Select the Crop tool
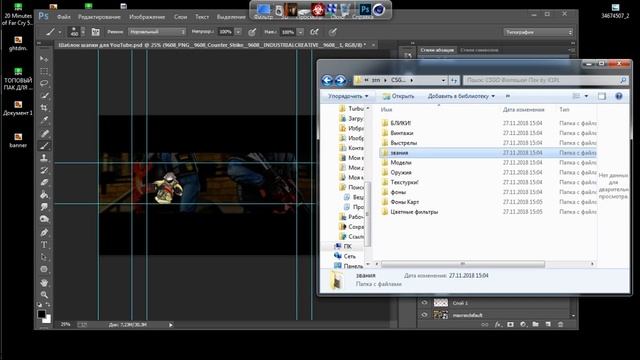 44,108
